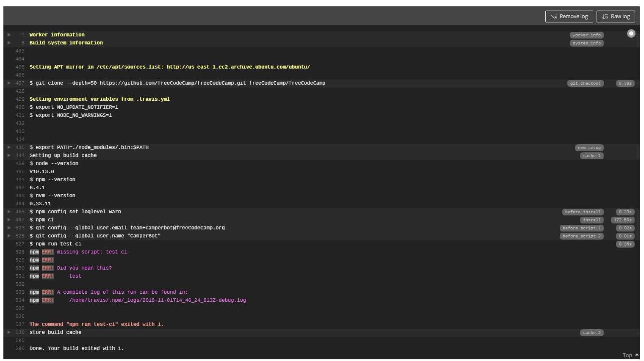
Task: Click the system_info stage tag
Action: point(586,43)
